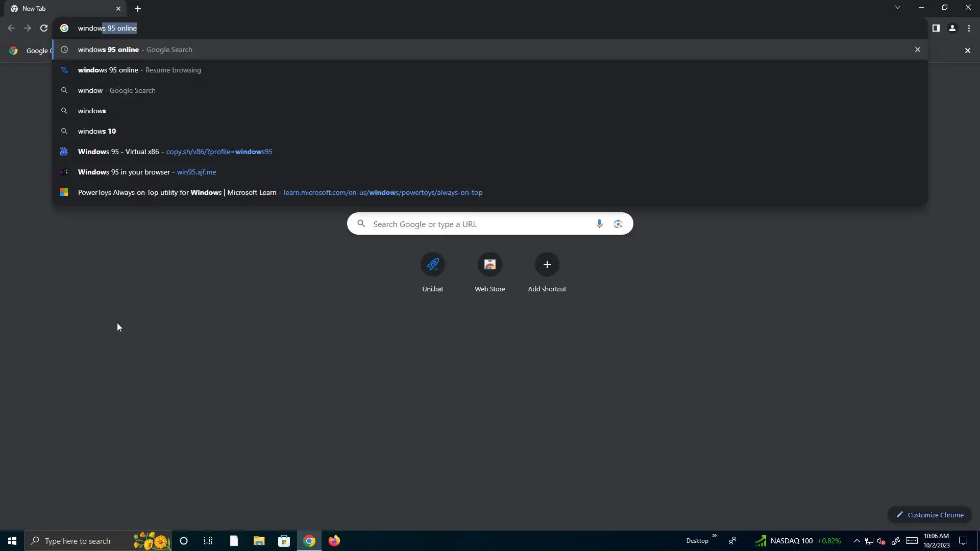Remove the 'windows 95 online' suggestion
980x551 pixels.
[x=917, y=49]
